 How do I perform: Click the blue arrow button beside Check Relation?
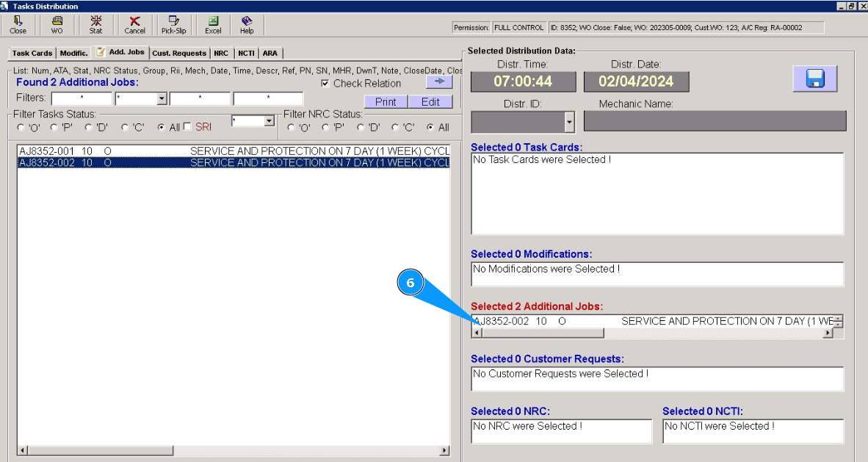(x=440, y=82)
